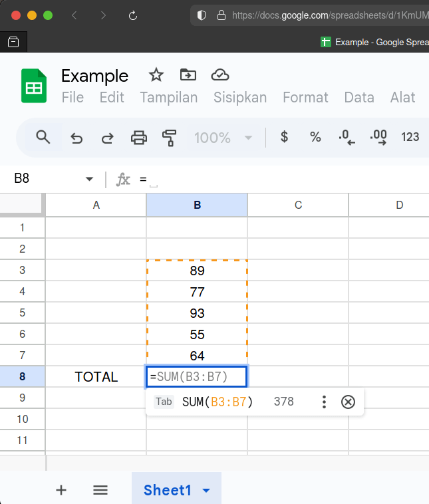Decrease decimal places
This screenshot has width=429, height=504.
[347, 137]
